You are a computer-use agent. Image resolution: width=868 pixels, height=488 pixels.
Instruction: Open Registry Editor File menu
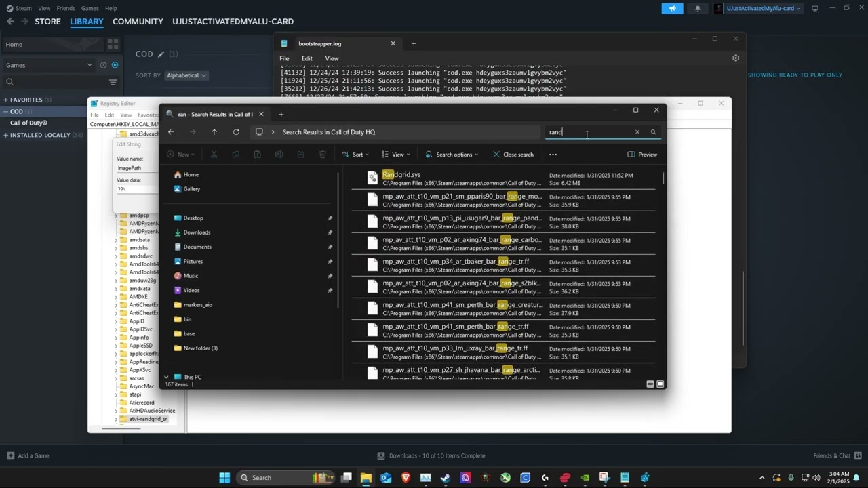95,115
